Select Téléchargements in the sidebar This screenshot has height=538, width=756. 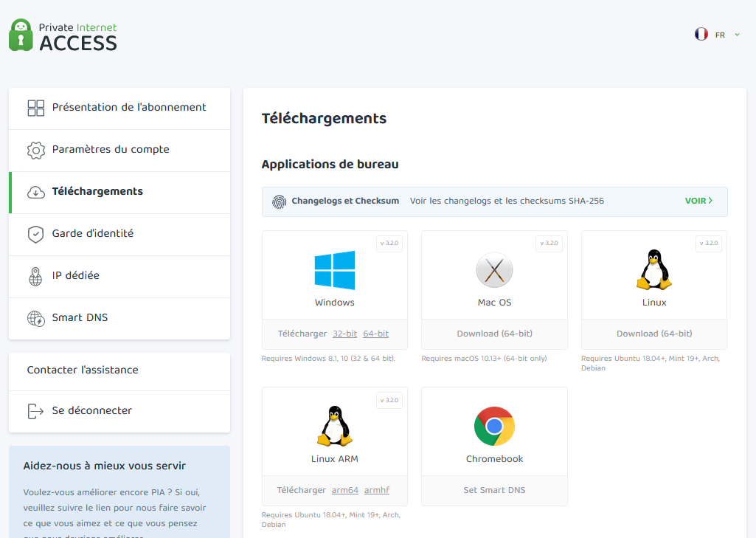click(119, 192)
